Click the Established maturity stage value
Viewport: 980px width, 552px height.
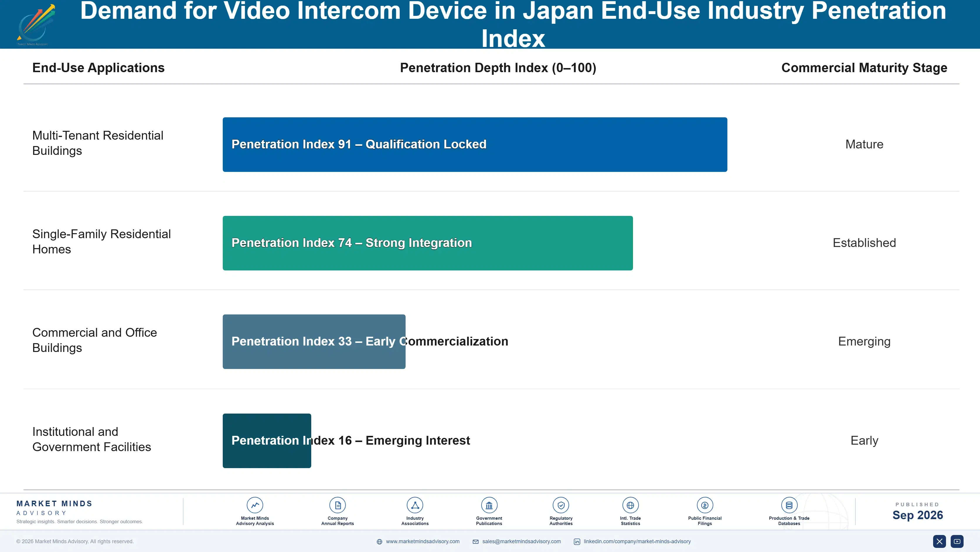click(x=864, y=243)
